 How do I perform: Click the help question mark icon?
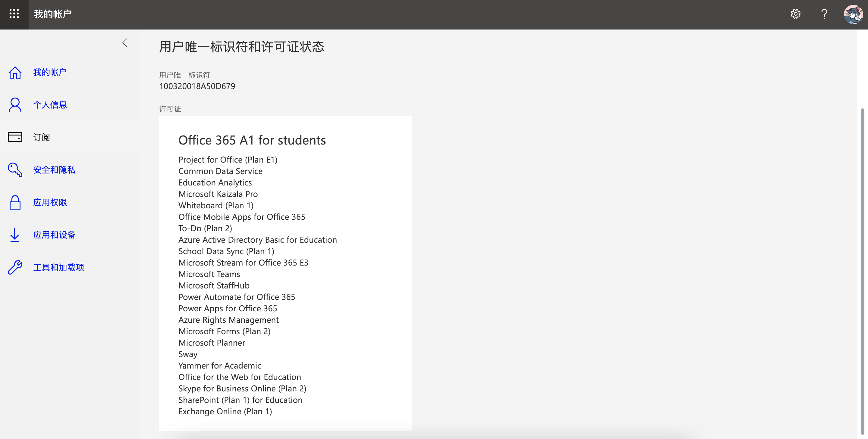(824, 14)
